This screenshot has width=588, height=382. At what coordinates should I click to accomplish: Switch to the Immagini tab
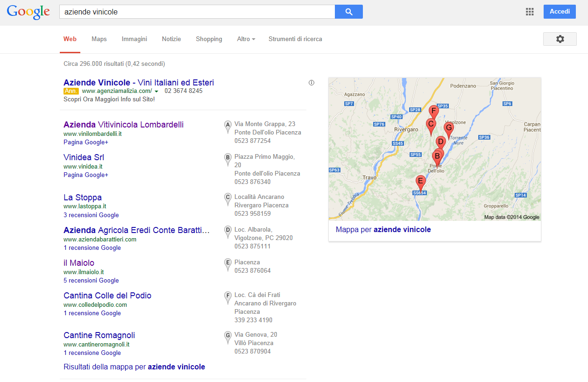click(135, 39)
